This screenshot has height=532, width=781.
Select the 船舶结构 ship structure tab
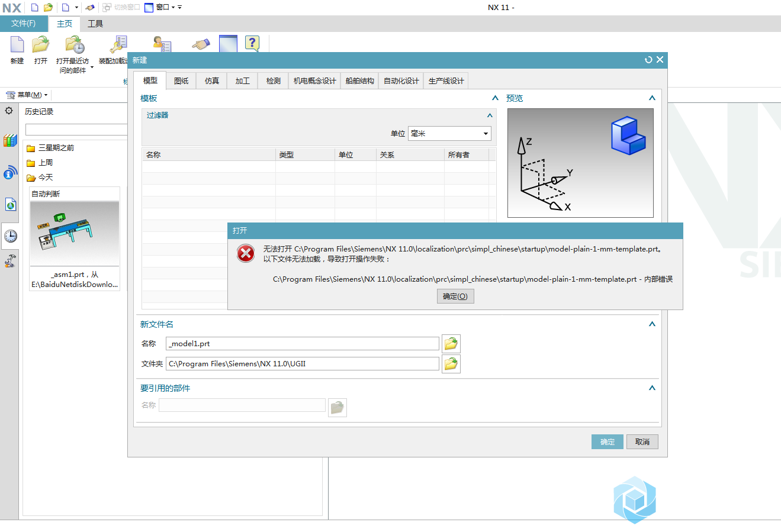tap(360, 81)
